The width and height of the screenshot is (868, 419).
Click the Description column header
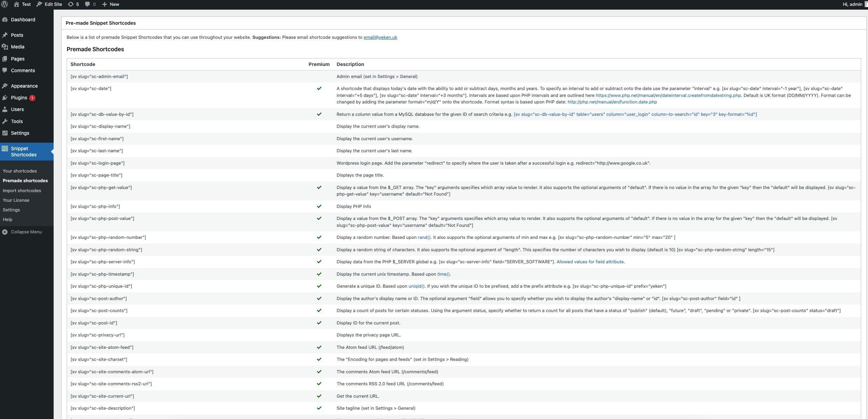(x=350, y=64)
